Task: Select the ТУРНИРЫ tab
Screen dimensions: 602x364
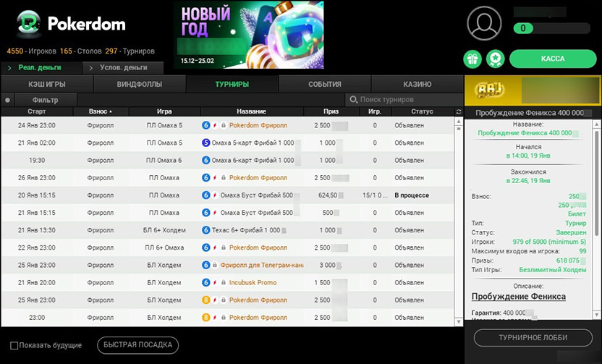Action: (232, 84)
